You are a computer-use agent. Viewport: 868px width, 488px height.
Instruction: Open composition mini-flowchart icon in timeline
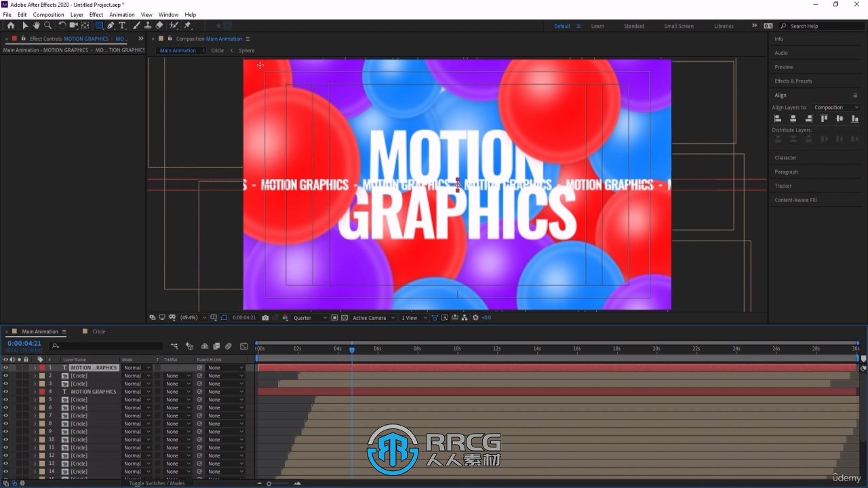click(174, 346)
